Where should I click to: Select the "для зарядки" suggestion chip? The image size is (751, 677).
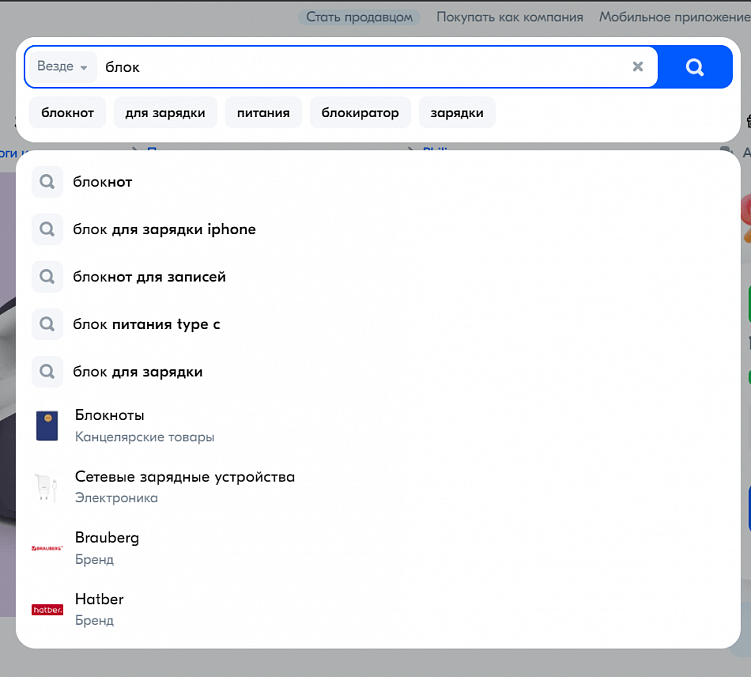click(165, 113)
